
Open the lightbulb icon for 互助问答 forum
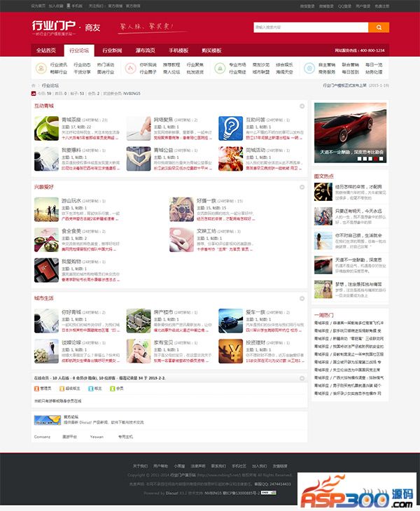(231, 128)
